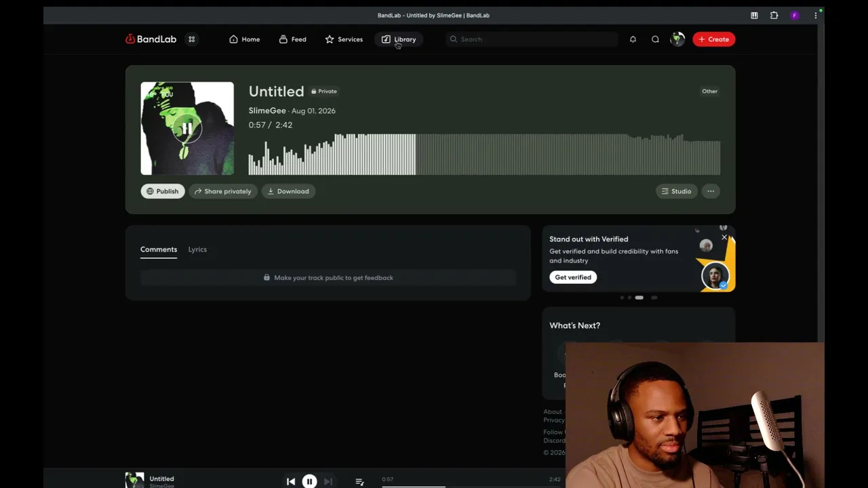
Task: Pause playback in the bottom player bar
Action: click(x=309, y=481)
